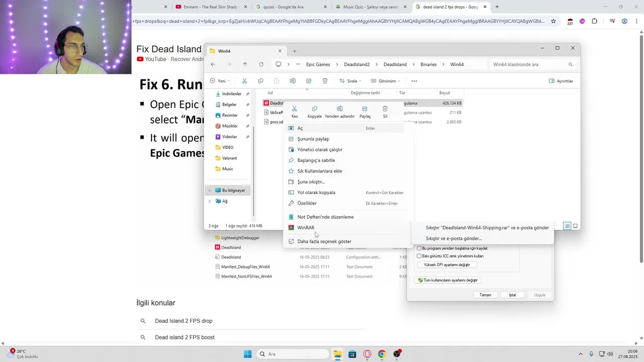Click the İptal button
644x362 pixels.
coord(512,295)
